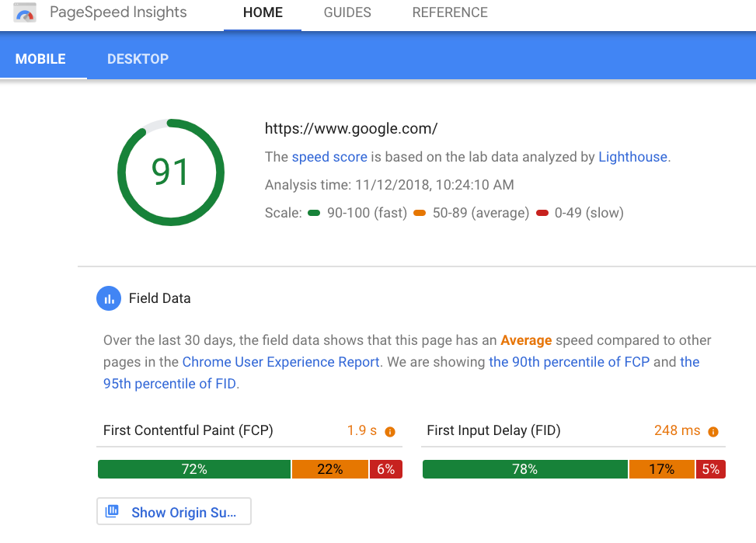This screenshot has width=756, height=543.
Task: Click the Show Origin Summary button
Action: click(174, 511)
